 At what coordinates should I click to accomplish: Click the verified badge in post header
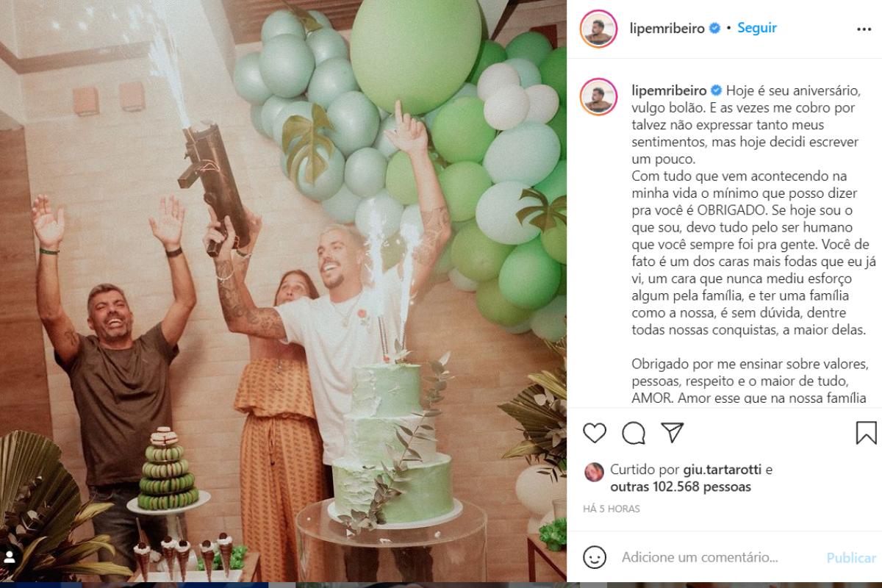(714, 29)
